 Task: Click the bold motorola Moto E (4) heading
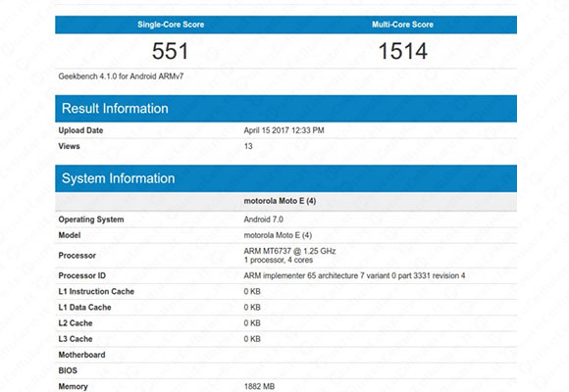(x=280, y=201)
